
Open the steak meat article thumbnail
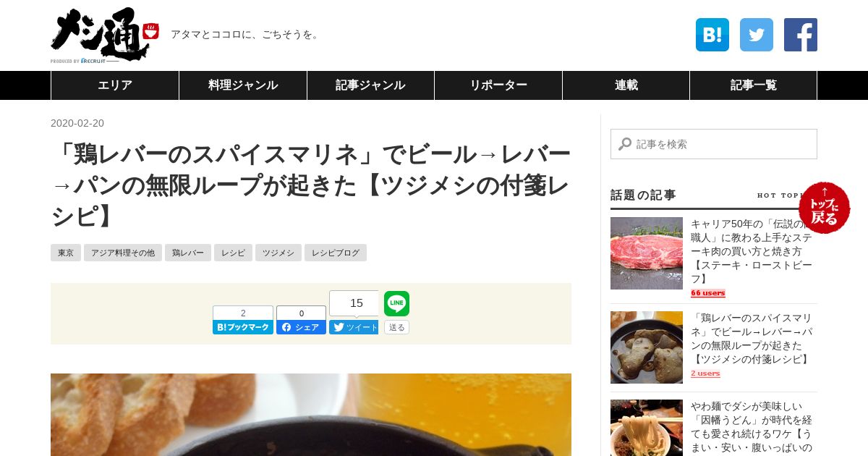(647, 253)
